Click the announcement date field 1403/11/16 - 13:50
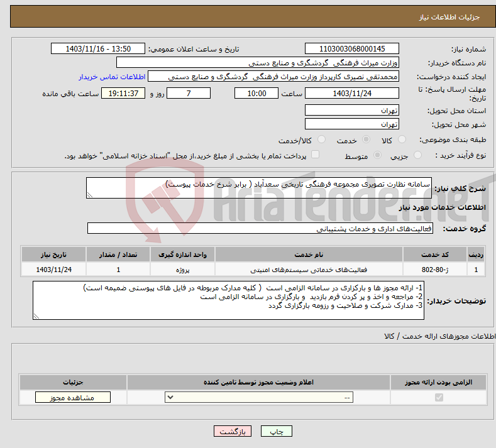Image resolution: width=496 pixels, height=448 pixels. point(97,48)
